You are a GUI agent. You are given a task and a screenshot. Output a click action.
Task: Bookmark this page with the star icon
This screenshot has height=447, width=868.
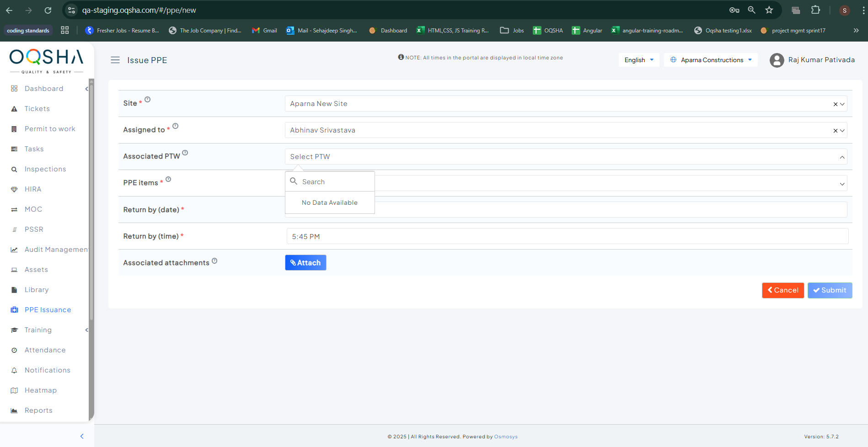click(769, 10)
